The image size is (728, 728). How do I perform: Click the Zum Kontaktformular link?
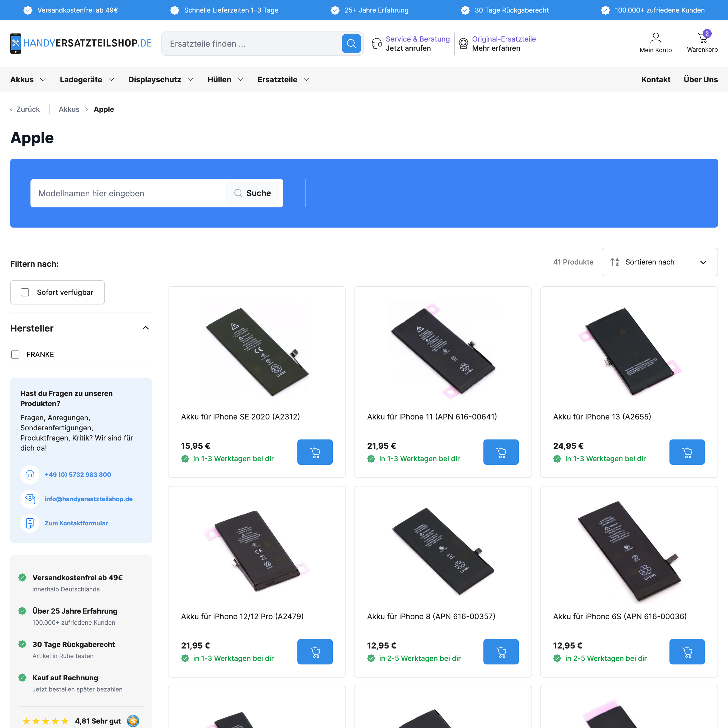point(76,523)
